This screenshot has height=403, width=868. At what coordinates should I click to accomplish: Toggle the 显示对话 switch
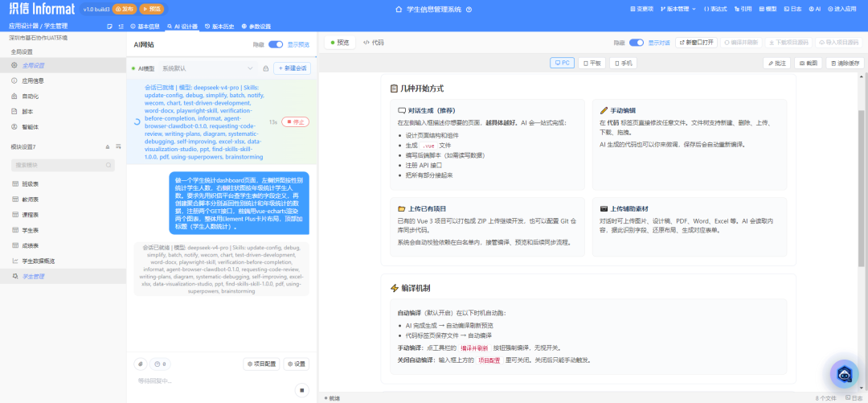point(637,43)
